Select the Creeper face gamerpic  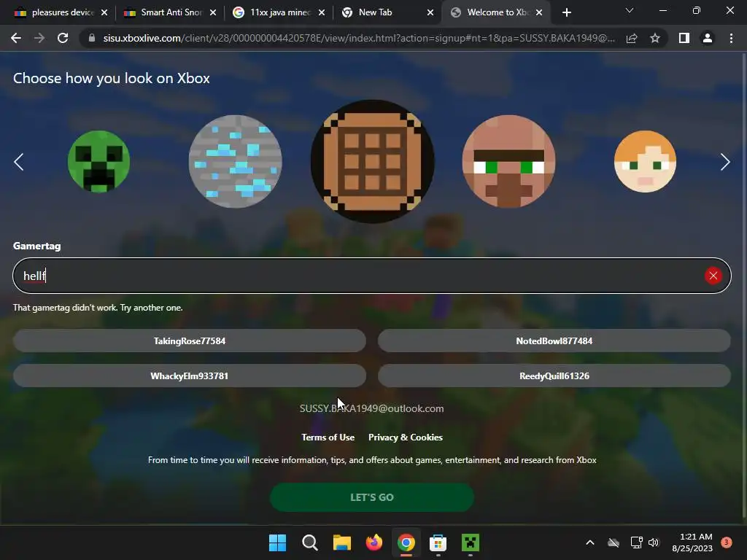(x=98, y=161)
